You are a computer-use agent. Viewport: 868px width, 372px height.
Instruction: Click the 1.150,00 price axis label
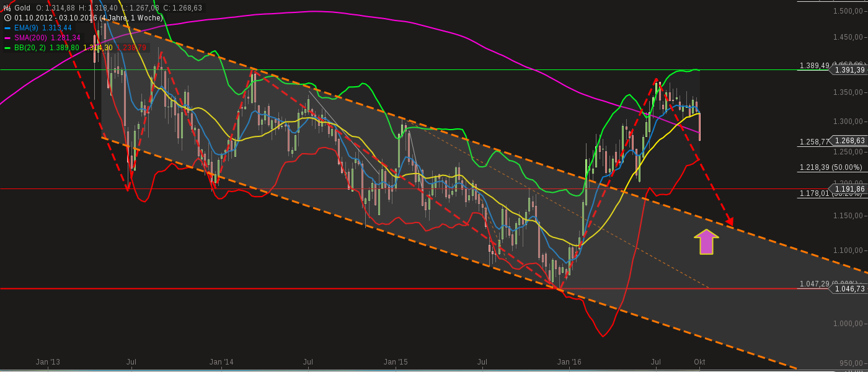849,216
